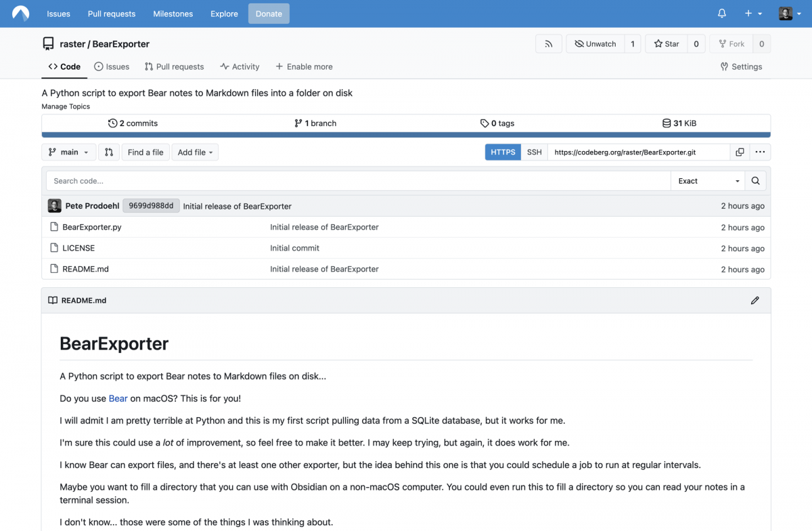The image size is (812, 531).
Task: Open the notifications bell
Action: click(722, 14)
